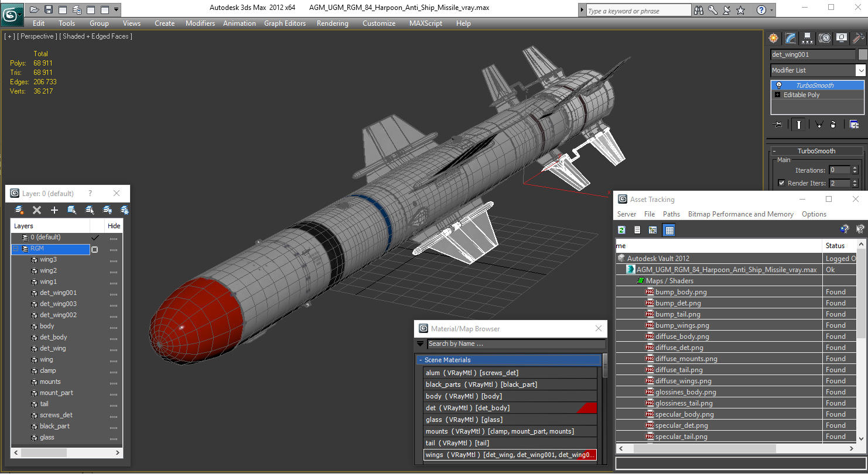Click the Open File icon in quick access toolbar
This screenshot has height=474, width=868.
coord(35,9)
